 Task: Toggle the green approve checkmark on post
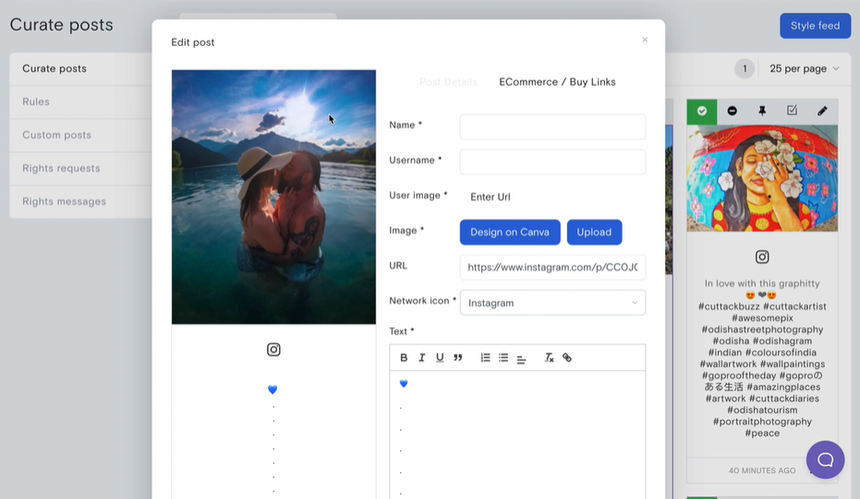pos(702,111)
